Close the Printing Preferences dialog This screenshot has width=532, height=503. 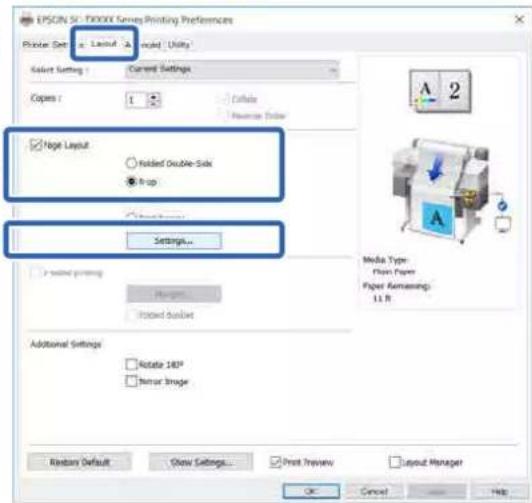point(519,19)
